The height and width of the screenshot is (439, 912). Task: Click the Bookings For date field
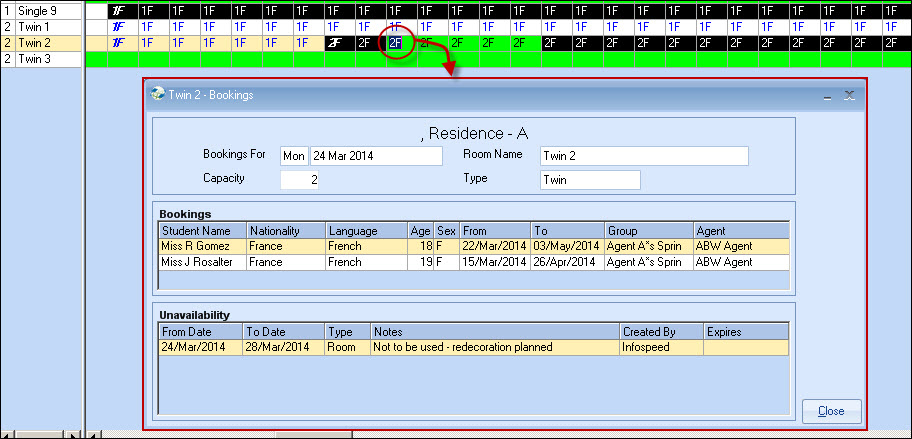click(375, 156)
